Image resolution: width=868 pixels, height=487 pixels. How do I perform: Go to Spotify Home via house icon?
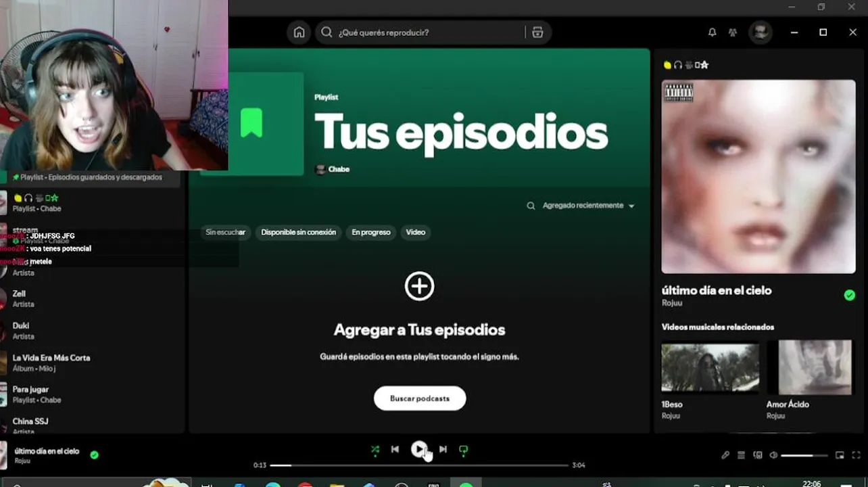299,32
